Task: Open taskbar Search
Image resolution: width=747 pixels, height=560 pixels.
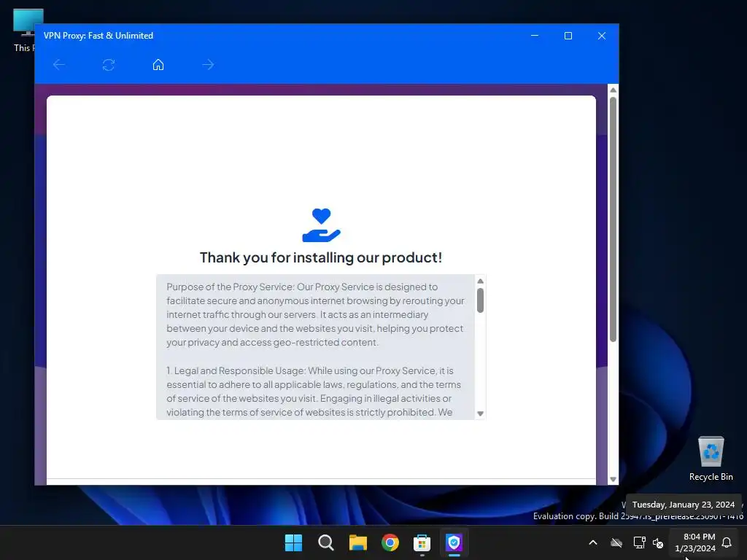Action: [326, 542]
